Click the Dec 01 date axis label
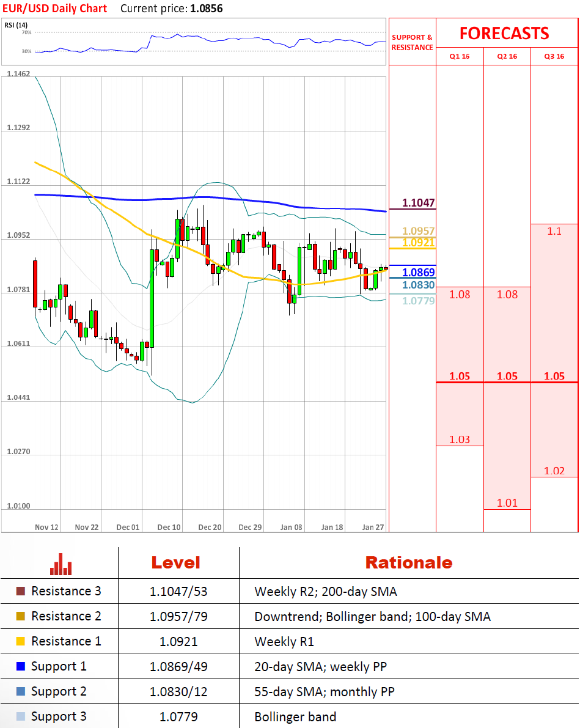This screenshot has height=728, width=580. (128, 527)
